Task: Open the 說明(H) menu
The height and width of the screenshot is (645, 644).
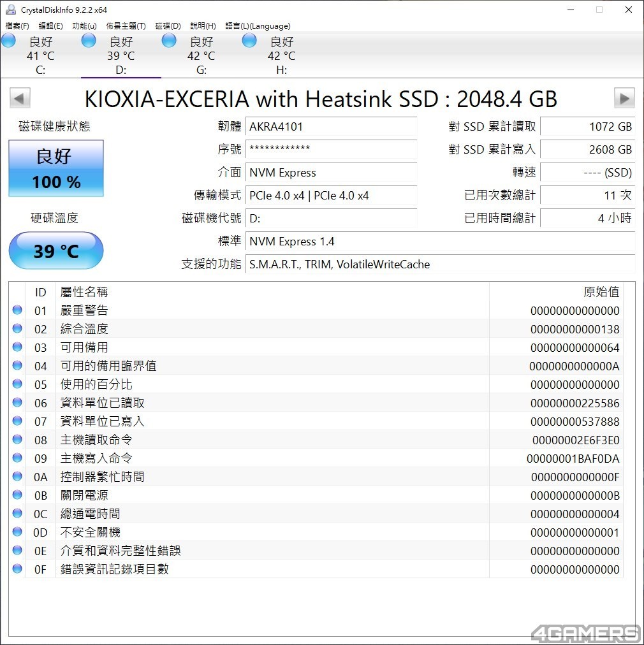Action: 203,26
